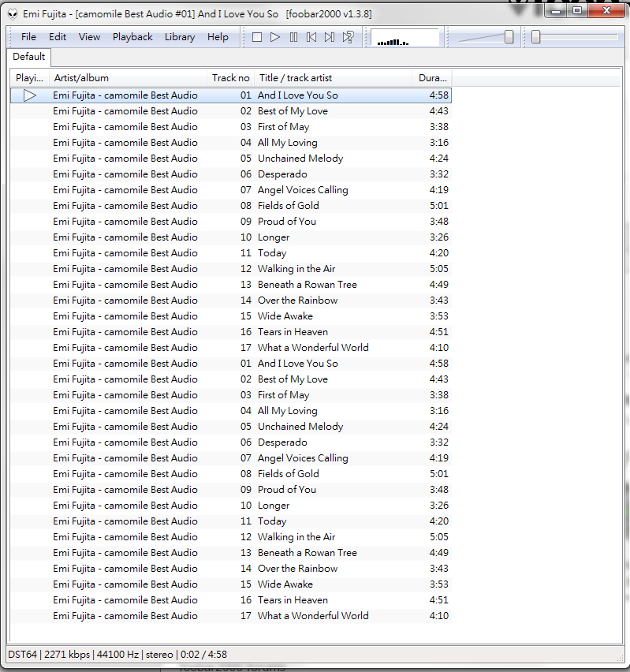
Task: Click the VU meter visualization
Action: coord(404,37)
